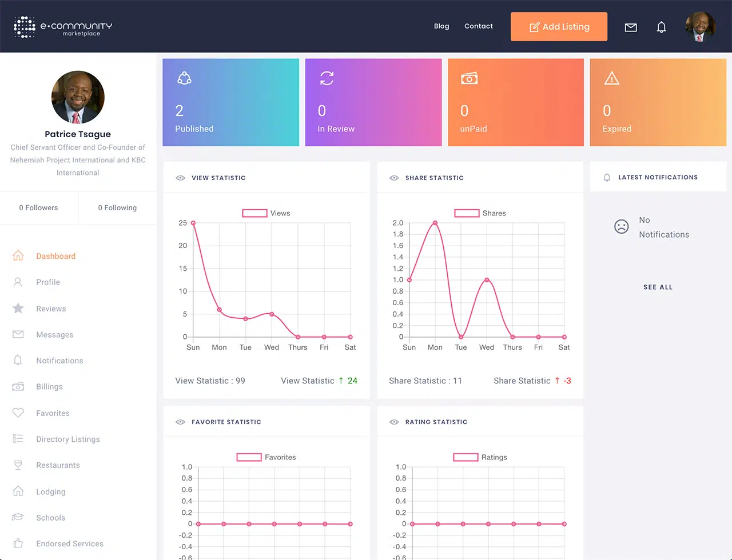
Task: Click Patrice Tsague profile photo in sidebar
Action: 78,97
